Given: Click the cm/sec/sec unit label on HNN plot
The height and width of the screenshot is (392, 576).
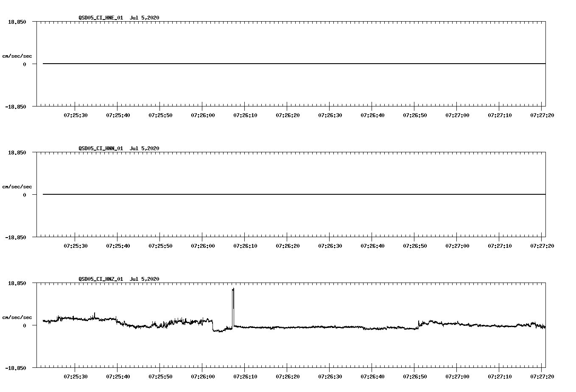Looking at the screenshot, I should tap(17, 187).
